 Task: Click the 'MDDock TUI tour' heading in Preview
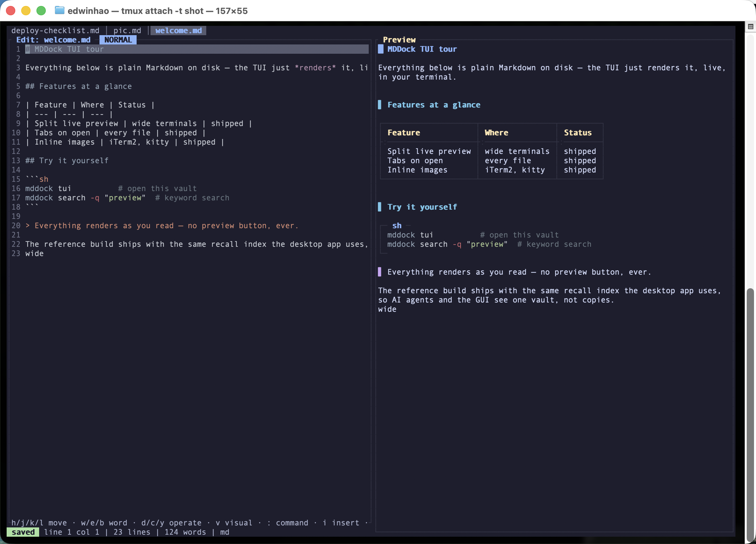coord(422,49)
